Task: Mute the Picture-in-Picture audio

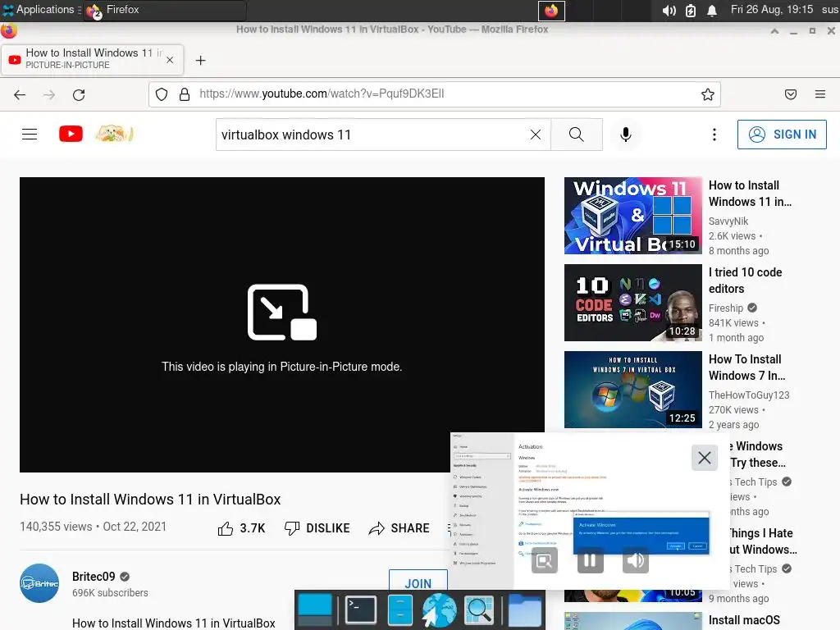Action: (636, 560)
